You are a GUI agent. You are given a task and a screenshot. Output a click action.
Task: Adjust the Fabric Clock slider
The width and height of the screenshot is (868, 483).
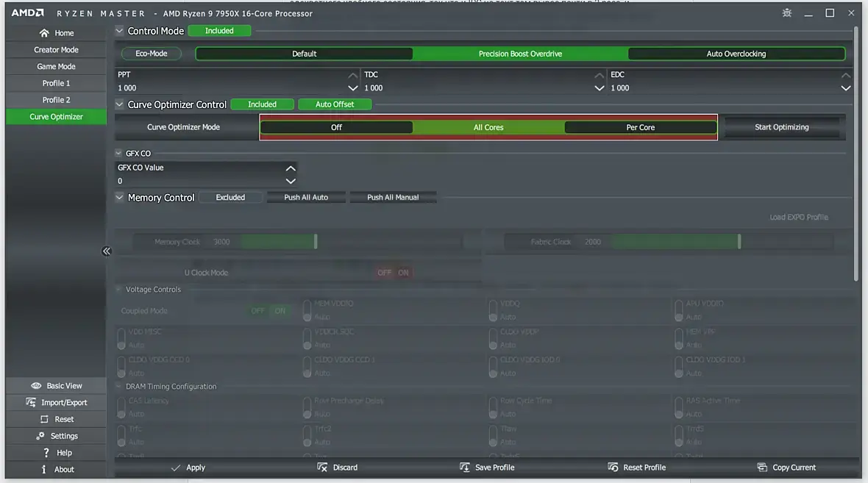pyautogui.click(x=739, y=242)
